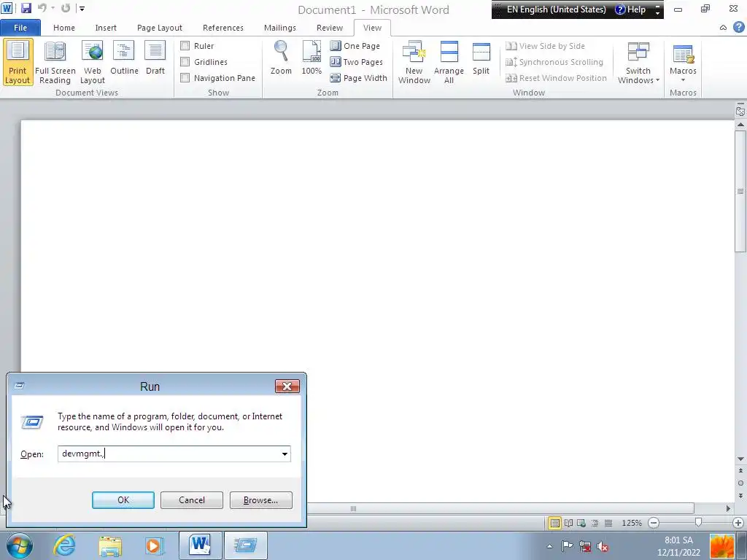This screenshot has height=560, width=747.
Task: Click the 125% zoom level
Action: [x=632, y=523]
